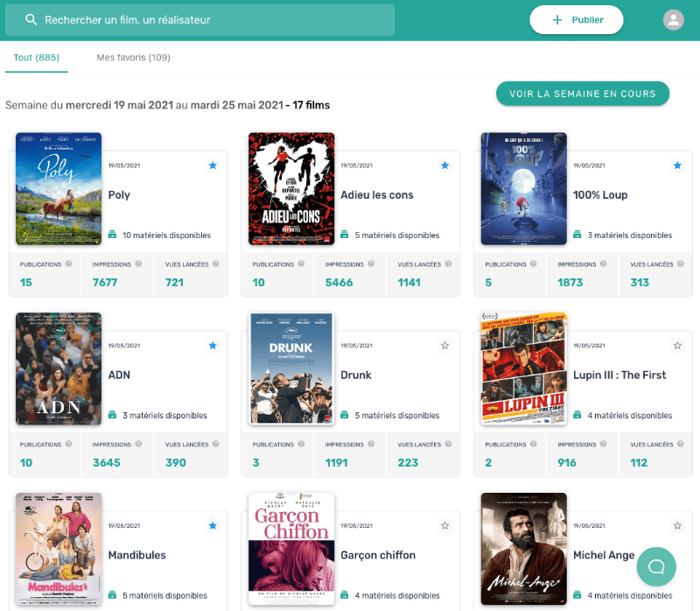Open the Michel-Ange poster image
Image resolution: width=700 pixels, height=611 pixels.
[523, 549]
